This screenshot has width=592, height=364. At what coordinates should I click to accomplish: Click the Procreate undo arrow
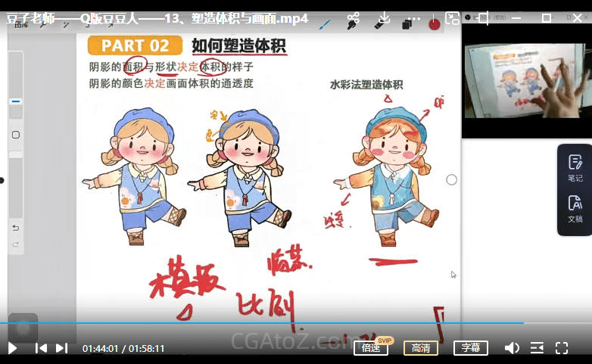coord(16,228)
